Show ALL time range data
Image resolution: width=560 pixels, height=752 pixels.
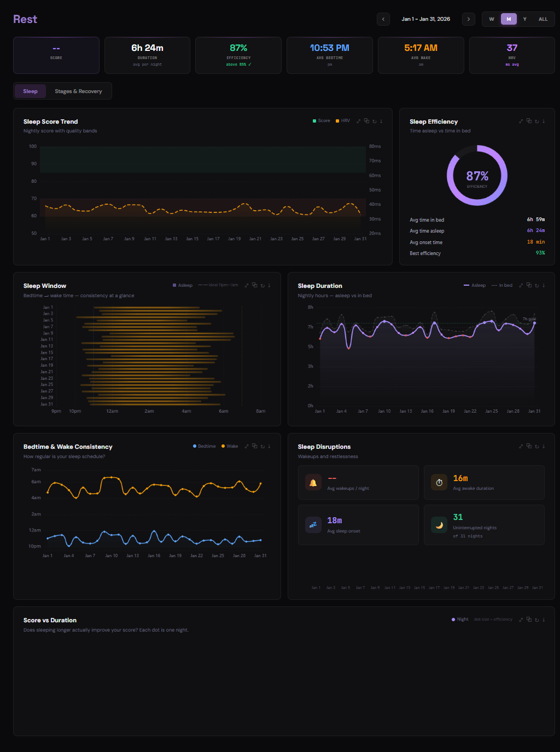pos(543,19)
